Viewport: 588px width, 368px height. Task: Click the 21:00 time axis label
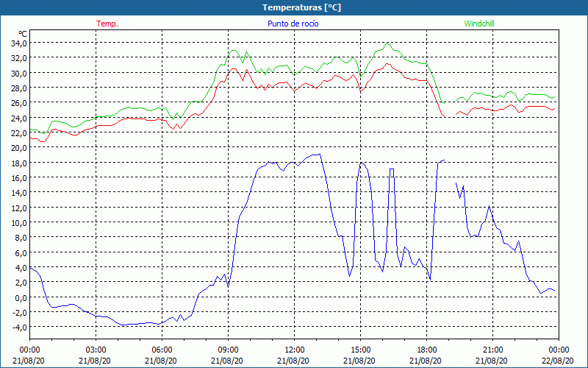[x=492, y=350]
